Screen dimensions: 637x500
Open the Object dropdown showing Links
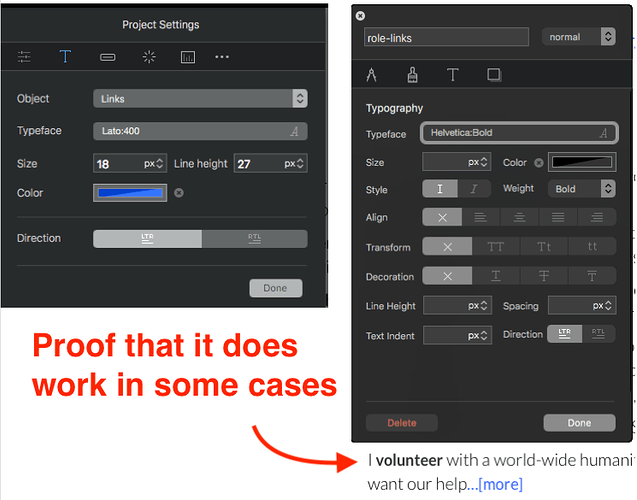tap(200, 99)
